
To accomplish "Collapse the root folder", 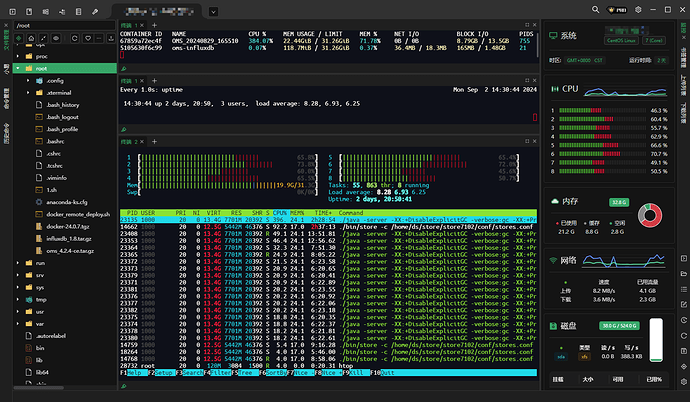I will tap(18, 68).
